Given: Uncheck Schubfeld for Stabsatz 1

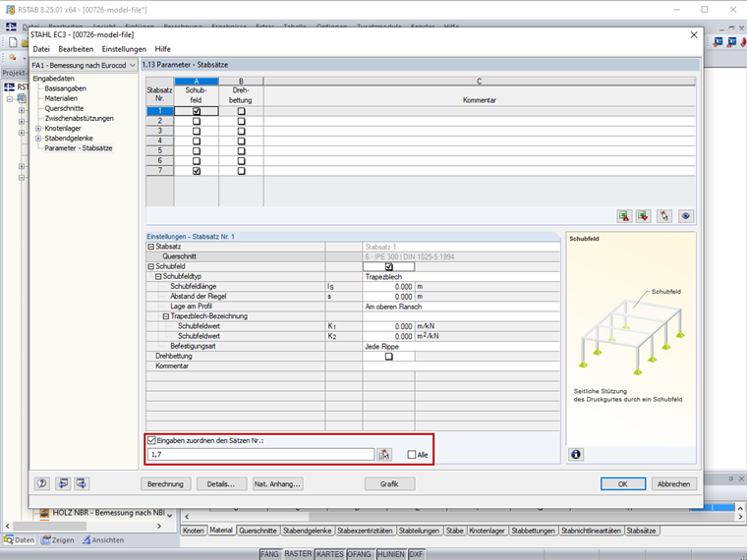Looking at the screenshot, I should [197, 111].
